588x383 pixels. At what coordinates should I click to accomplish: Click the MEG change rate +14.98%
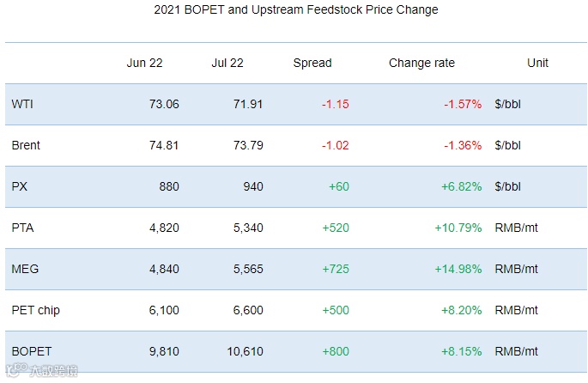coord(459,269)
